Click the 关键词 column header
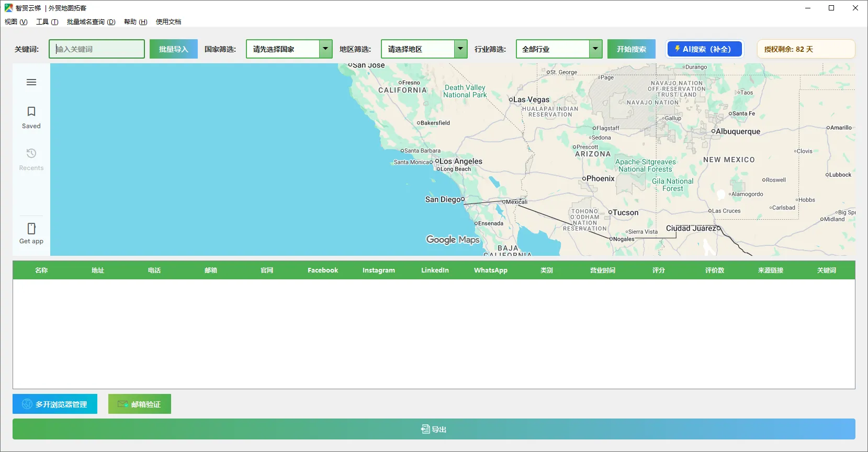This screenshot has height=452, width=868. 827,270
